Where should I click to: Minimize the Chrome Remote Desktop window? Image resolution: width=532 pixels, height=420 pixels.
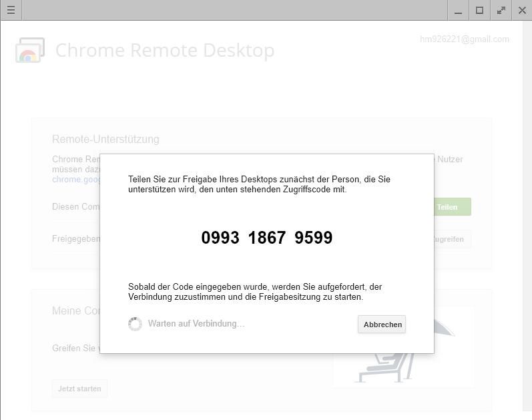458,10
